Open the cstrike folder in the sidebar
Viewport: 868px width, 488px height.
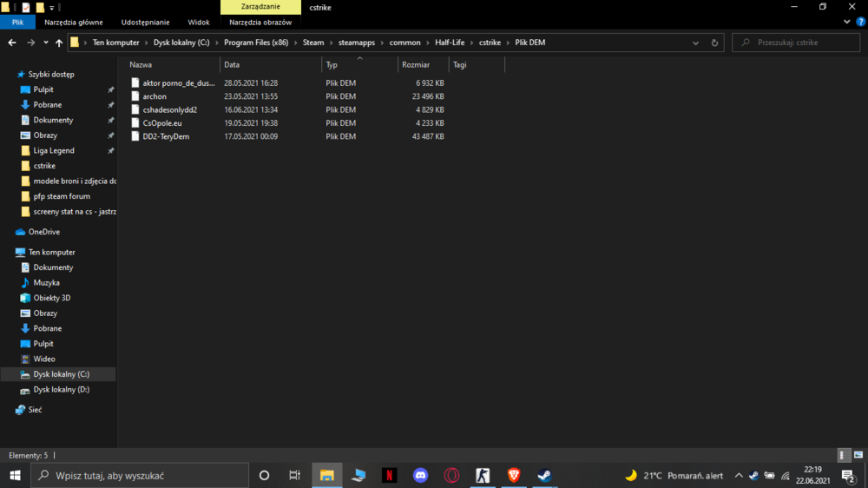(43, 166)
